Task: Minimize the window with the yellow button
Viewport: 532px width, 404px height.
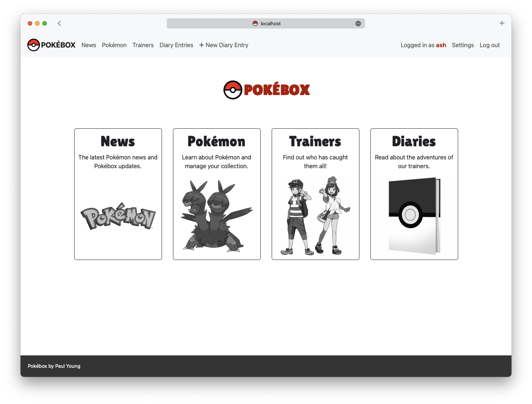Action: (37, 23)
